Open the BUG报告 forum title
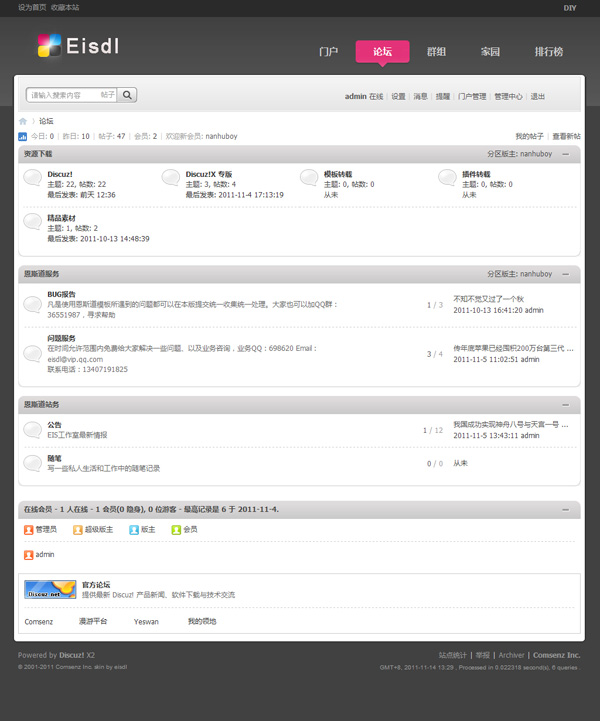Viewport: 600px width, 721px height. [62, 294]
